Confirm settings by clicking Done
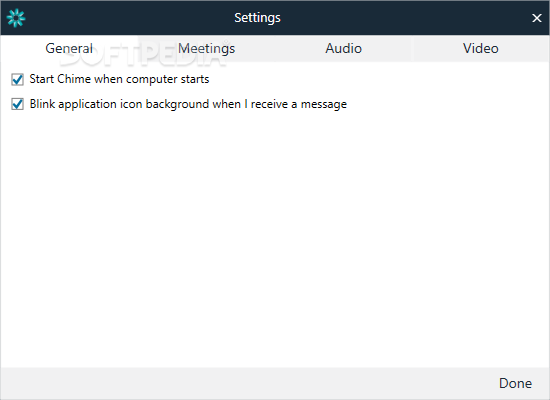 coord(515,383)
